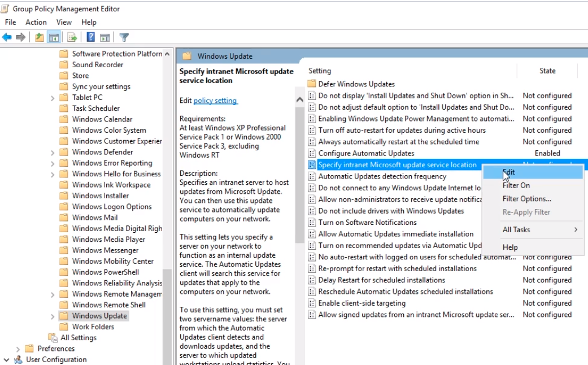Click the User Configuration icon in the tree

click(18, 359)
